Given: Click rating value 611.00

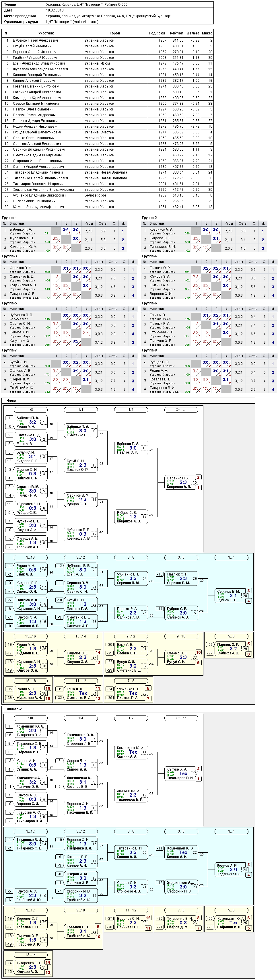Looking at the screenshot, I should (178, 40).
